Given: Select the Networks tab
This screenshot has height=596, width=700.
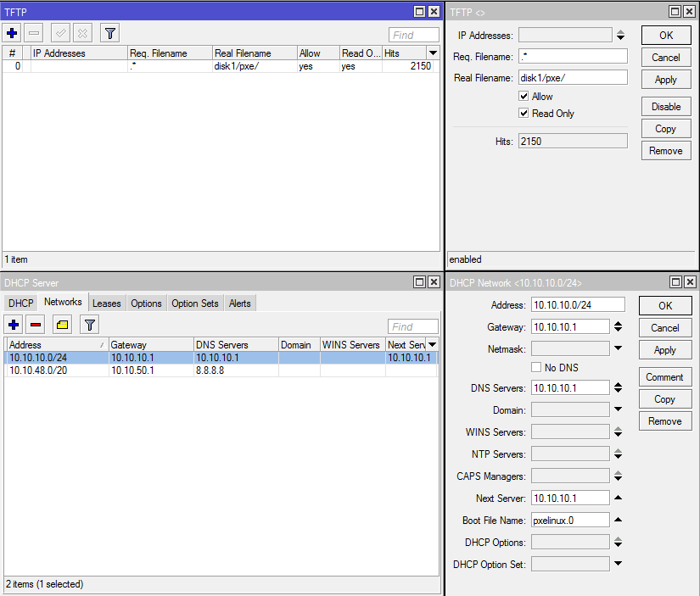Looking at the screenshot, I should 63,302.
